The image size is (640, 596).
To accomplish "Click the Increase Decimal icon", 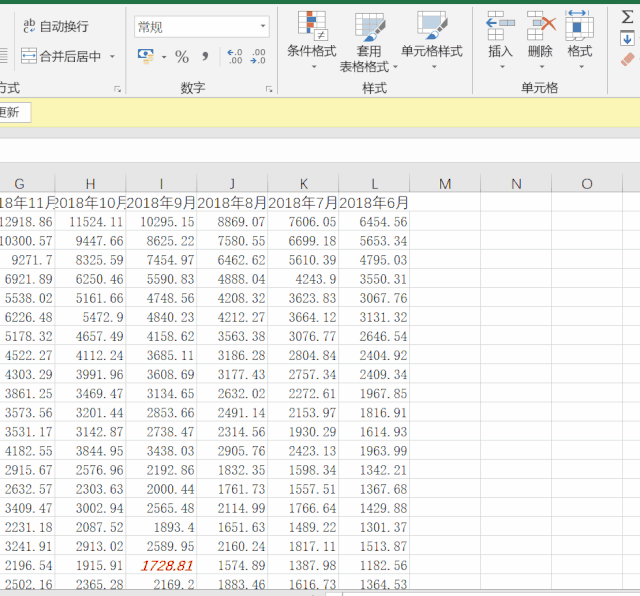I will click(x=235, y=56).
